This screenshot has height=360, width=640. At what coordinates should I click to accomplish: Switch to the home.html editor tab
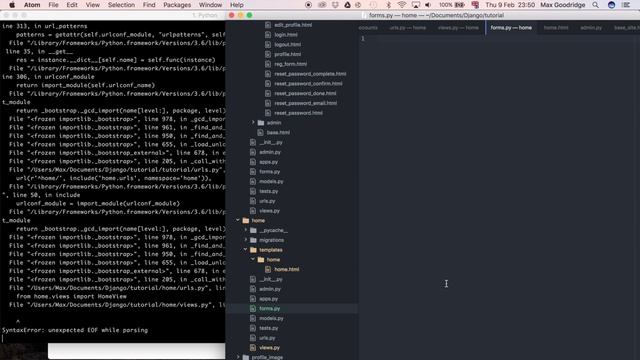[556, 28]
